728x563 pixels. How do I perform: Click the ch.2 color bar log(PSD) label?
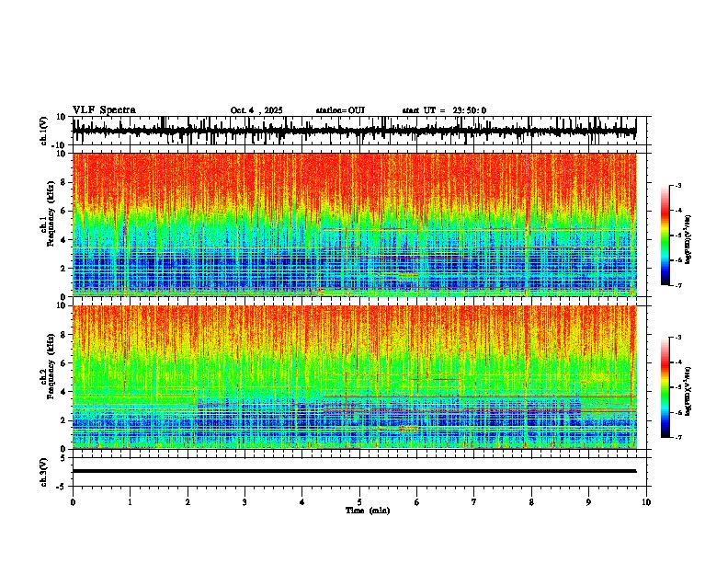tap(688, 392)
